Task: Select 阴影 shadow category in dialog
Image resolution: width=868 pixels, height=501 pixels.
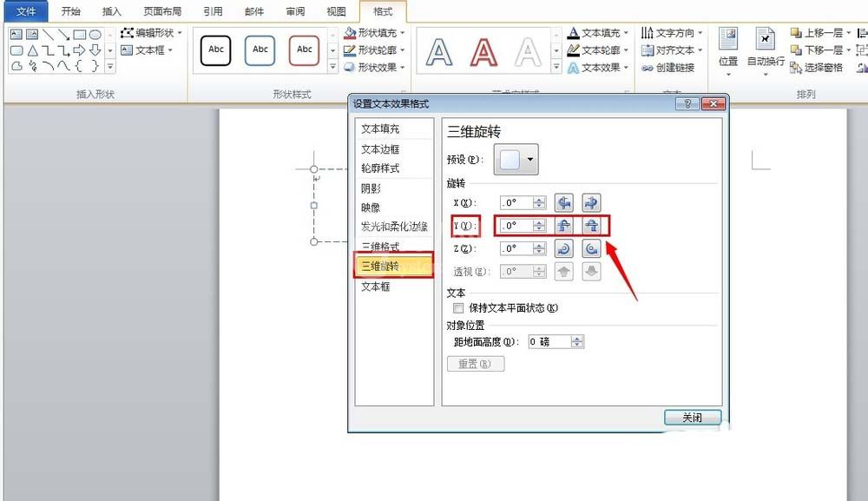Action: [x=393, y=188]
